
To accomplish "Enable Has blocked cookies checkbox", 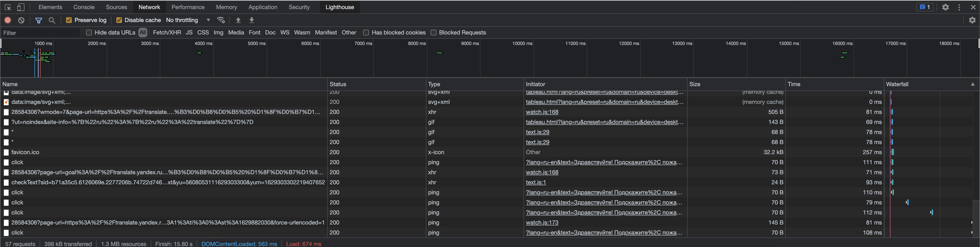I will (x=366, y=33).
